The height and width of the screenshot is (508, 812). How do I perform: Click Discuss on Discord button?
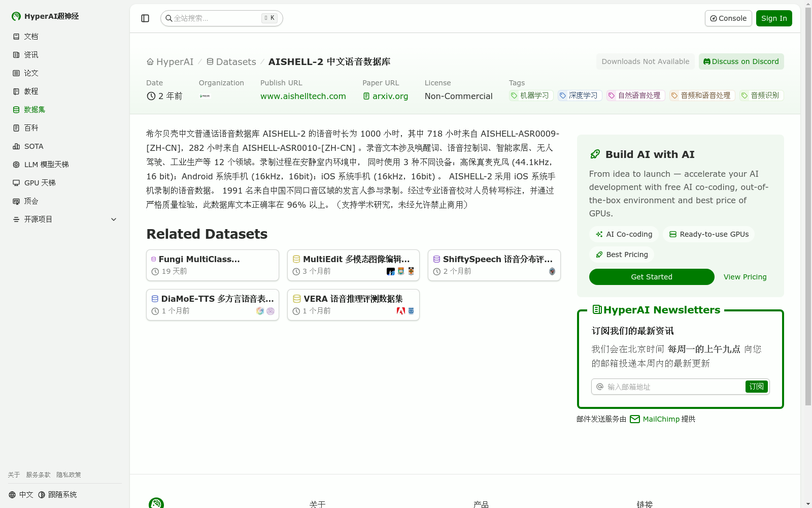(x=741, y=61)
